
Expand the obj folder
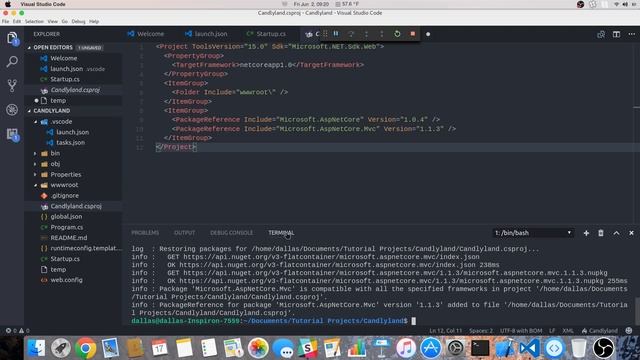36,164
